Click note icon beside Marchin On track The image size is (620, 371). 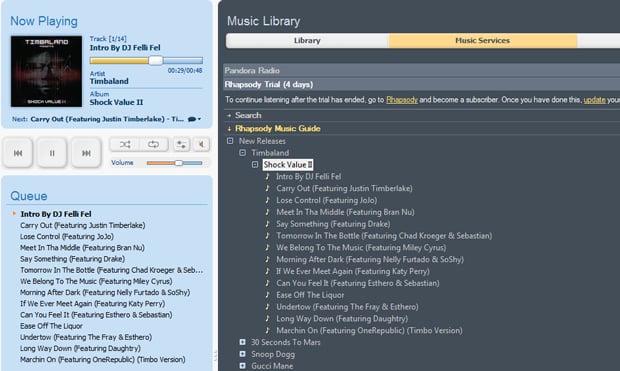point(268,330)
